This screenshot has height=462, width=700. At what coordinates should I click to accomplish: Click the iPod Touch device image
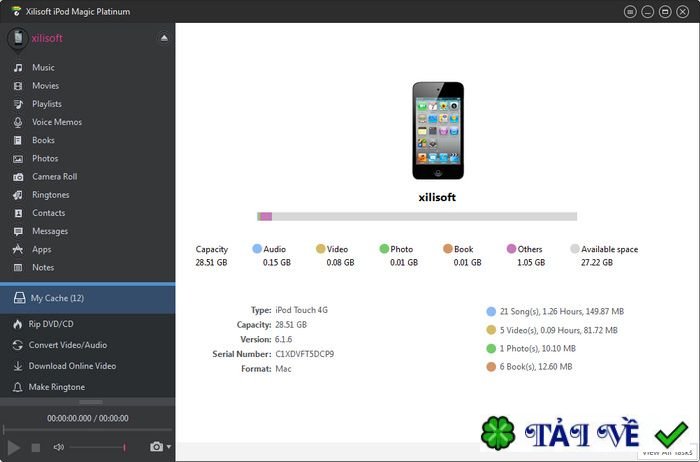438,131
